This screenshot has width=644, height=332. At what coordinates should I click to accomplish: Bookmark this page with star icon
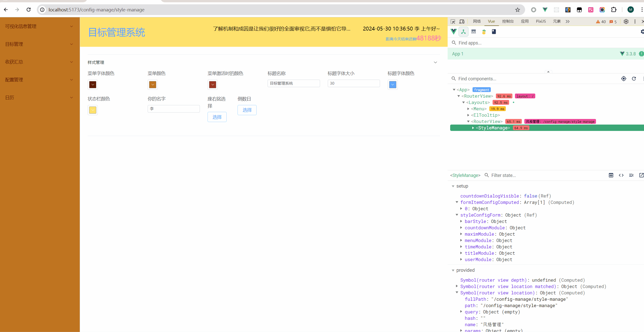coord(517,10)
